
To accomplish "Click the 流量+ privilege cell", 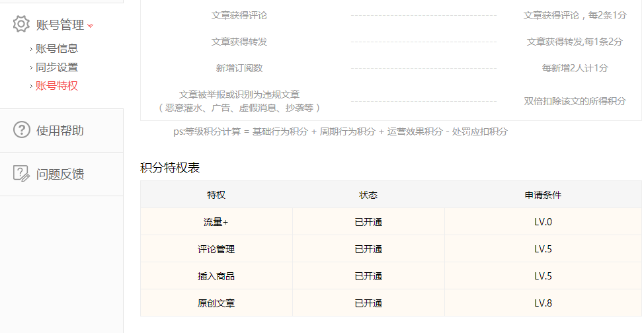I will pyautogui.click(x=216, y=222).
